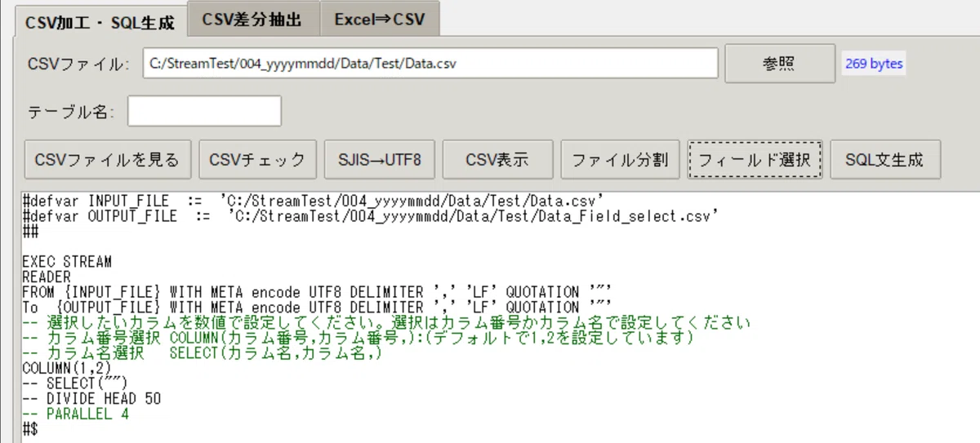Click the EXEC STREAM line
Screen dimensions: 980x443
(67, 262)
